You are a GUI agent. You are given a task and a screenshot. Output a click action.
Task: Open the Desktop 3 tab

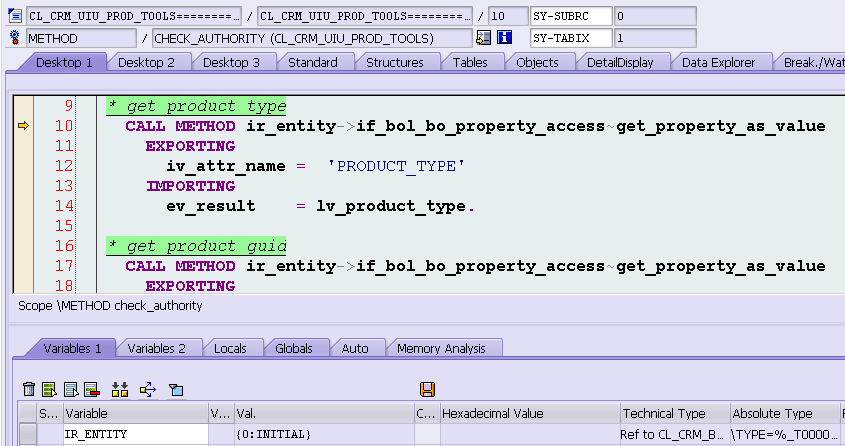pos(231,62)
